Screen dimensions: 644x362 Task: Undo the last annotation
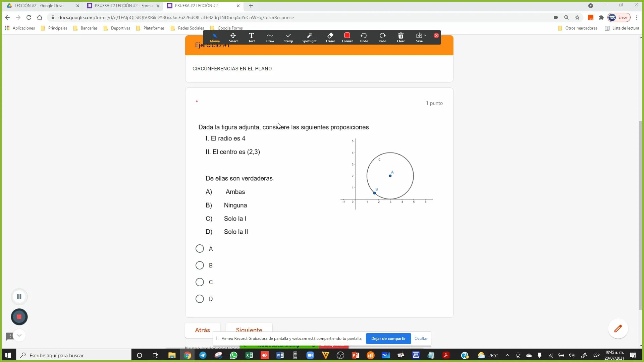364,38
